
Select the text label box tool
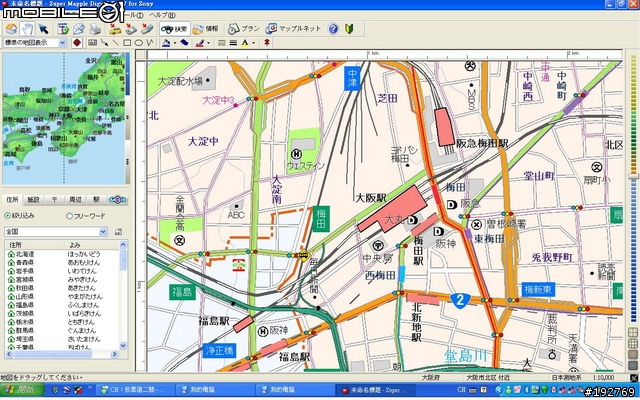point(92,42)
